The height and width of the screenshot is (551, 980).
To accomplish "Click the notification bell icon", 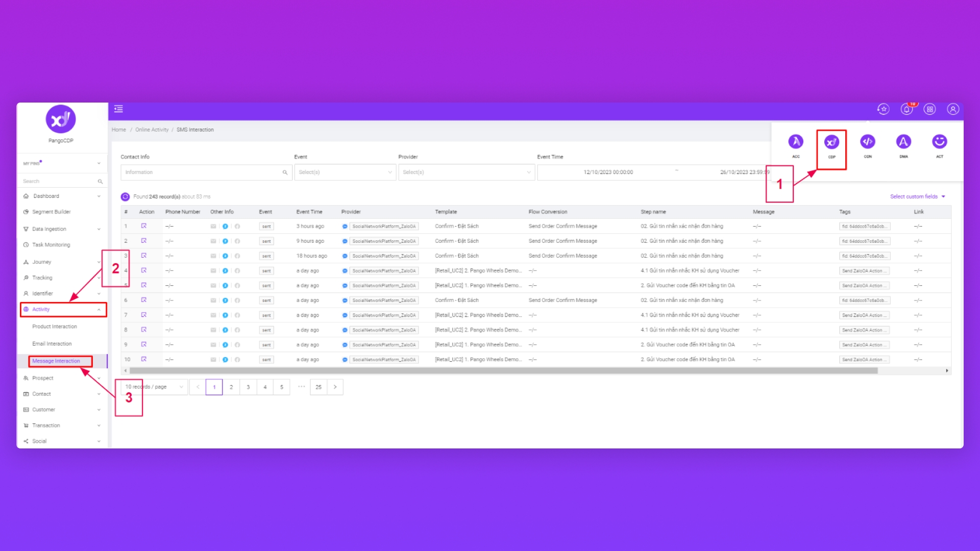I will click(906, 109).
